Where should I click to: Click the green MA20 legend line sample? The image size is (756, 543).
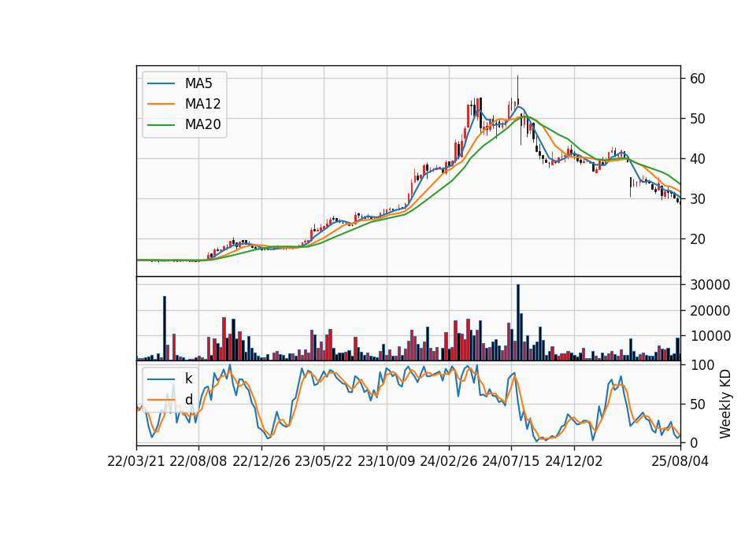(161, 125)
